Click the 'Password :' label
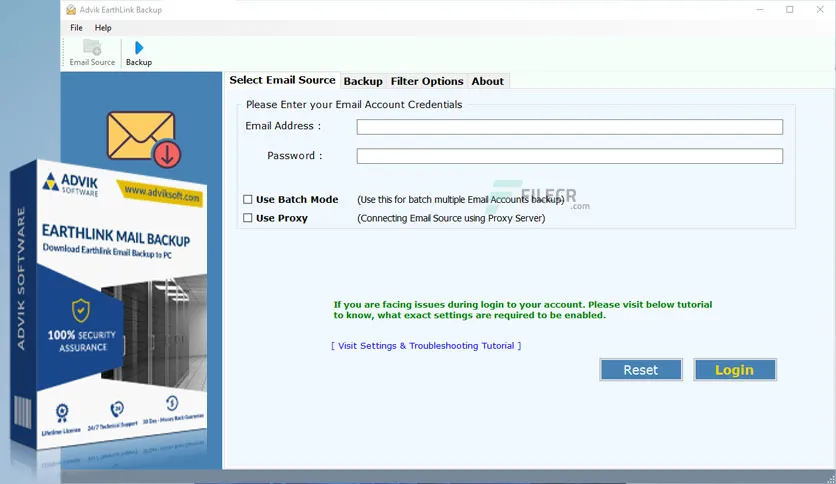 click(x=295, y=156)
